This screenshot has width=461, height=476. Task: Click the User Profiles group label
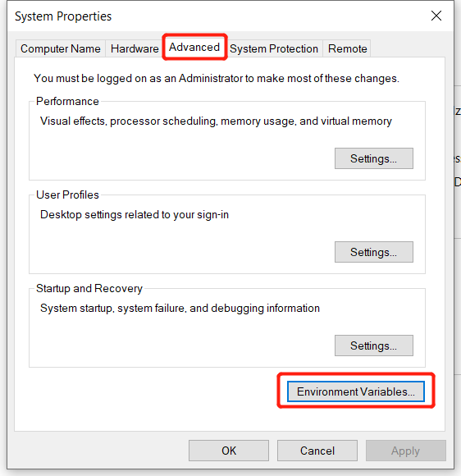click(x=67, y=195)
